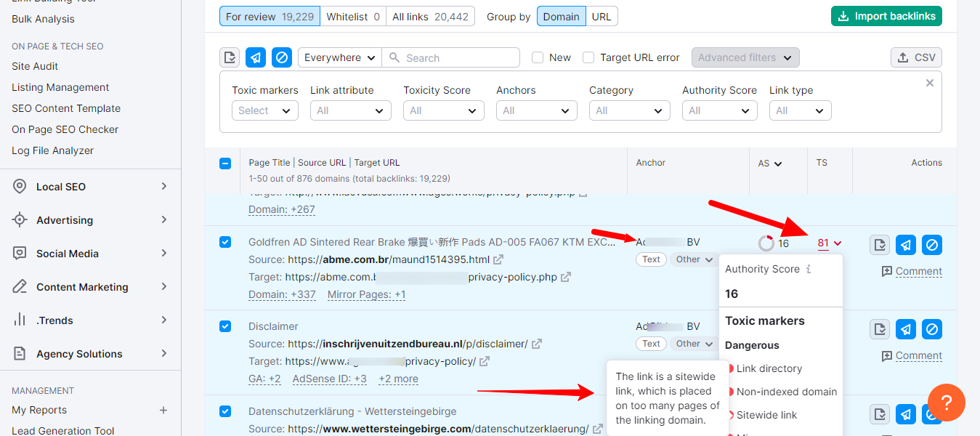
Task: Click the Advertising target icon
Action: (x=20, y=220)
